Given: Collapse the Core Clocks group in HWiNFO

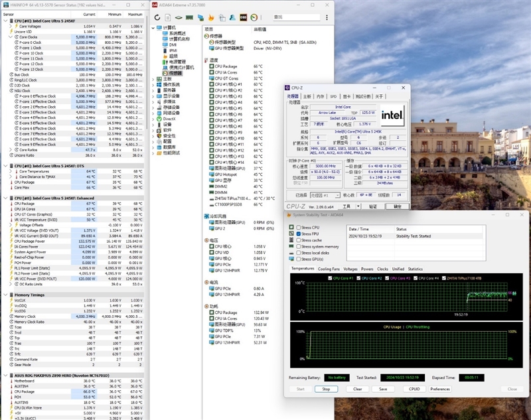Looking at the screenshot, I should (11, 37).
